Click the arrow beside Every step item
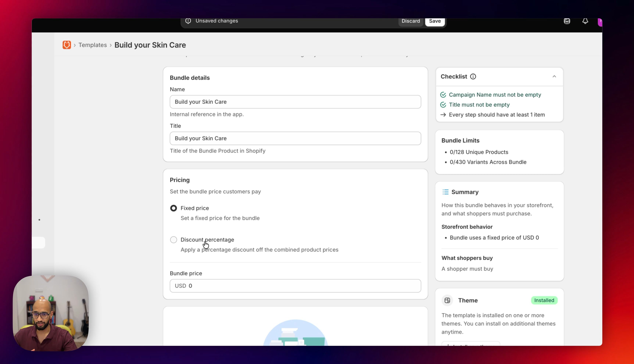This screenshot has width=634, height=364. pyautogui.click(x=443, y=115)
